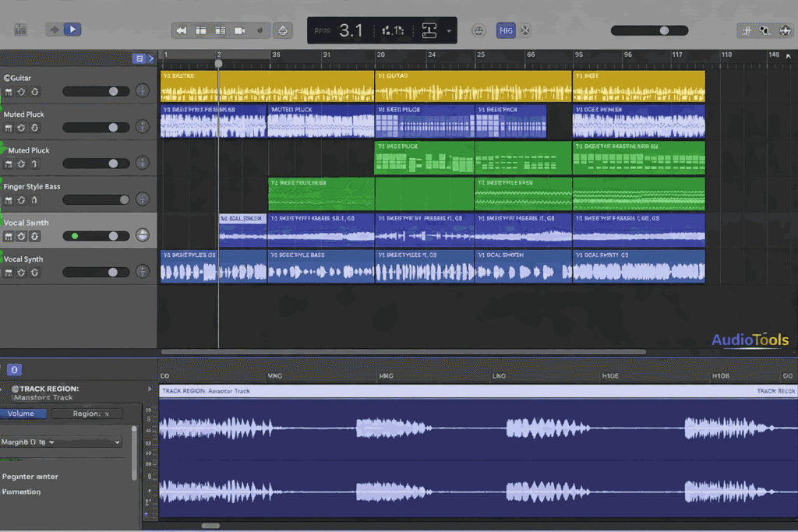Click the zoom magnifier icon at top right
The width and height of the screenshot is (798, 532).
point(764,30)
